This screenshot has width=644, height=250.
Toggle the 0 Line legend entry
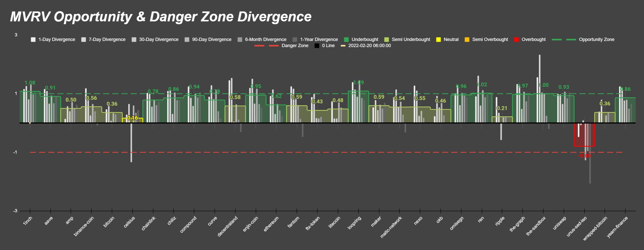pos(325,46)
